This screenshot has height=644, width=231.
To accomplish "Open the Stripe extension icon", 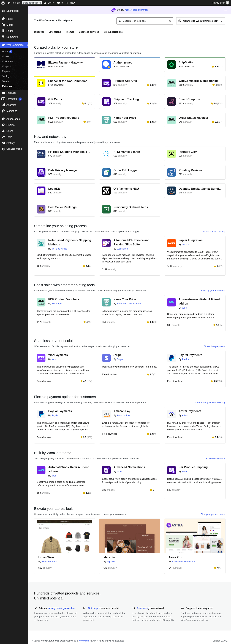I will point(106,358).
